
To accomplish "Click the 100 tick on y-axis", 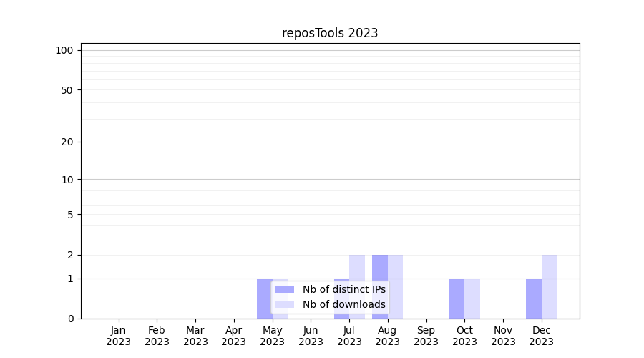I will [x=64, y=50].
